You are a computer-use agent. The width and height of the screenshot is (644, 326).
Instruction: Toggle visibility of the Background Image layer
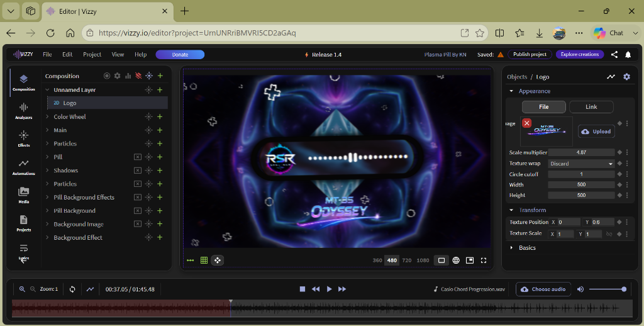click(138, 224)
